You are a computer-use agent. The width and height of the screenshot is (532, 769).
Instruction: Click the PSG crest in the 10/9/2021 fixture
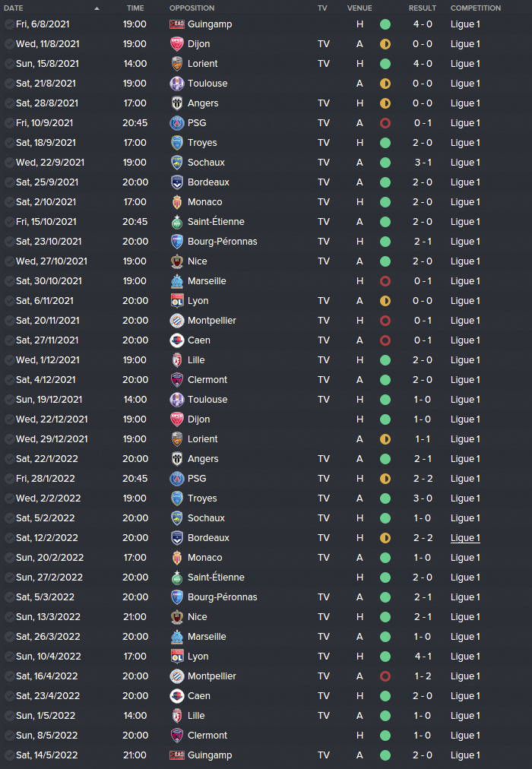pyautogui.click(x=176, y=123)
